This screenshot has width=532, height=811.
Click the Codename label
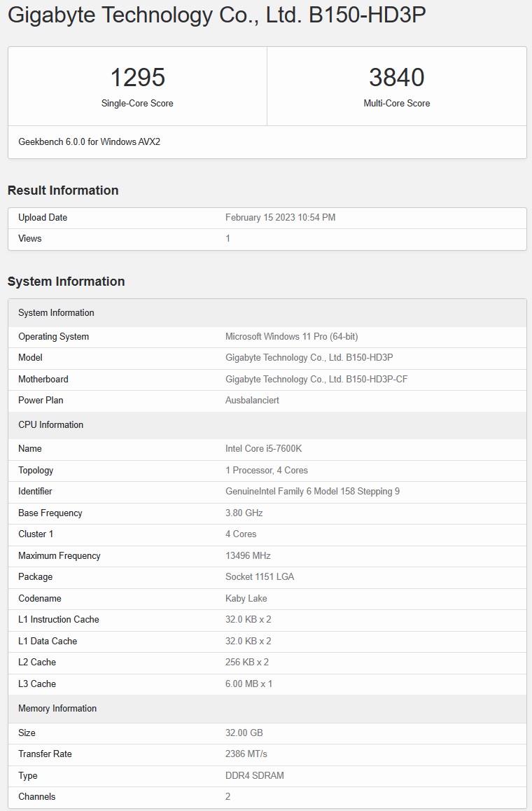pyautogui.click(x=40, y=599)
